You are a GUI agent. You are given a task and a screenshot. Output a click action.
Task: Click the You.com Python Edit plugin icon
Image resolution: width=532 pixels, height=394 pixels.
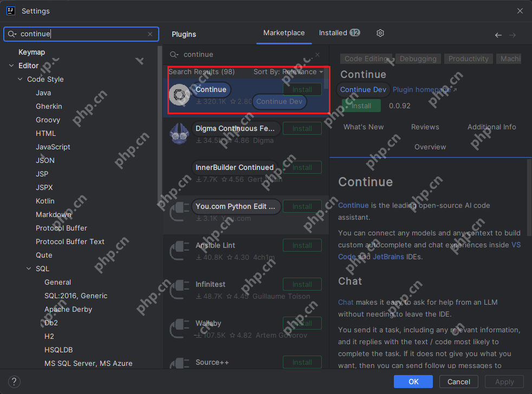(x=179, y=212)
